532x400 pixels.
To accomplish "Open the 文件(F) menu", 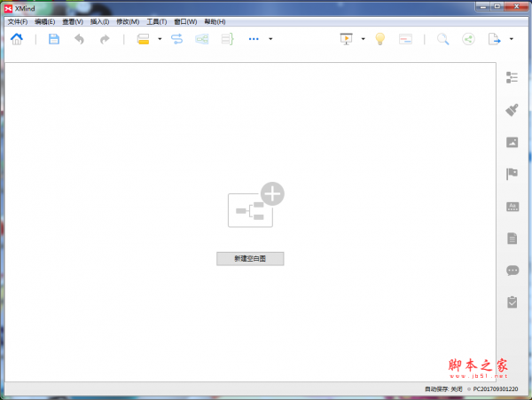I will (18, 21).
